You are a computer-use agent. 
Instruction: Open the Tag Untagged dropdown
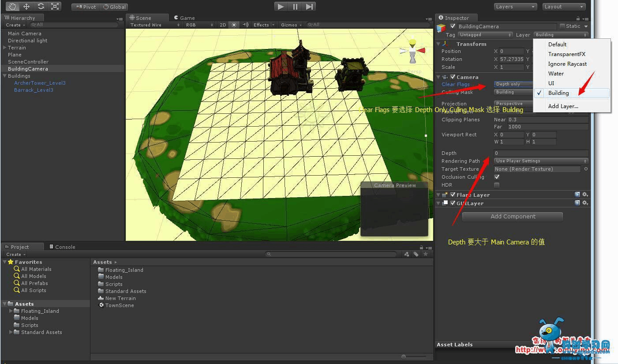click(485, 35)
